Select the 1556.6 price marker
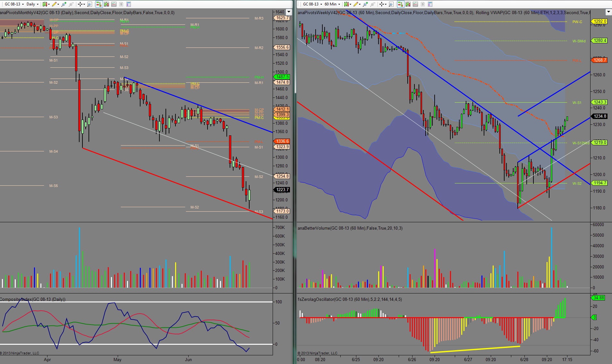Screen dimensions: 612x364 [282, 47]
